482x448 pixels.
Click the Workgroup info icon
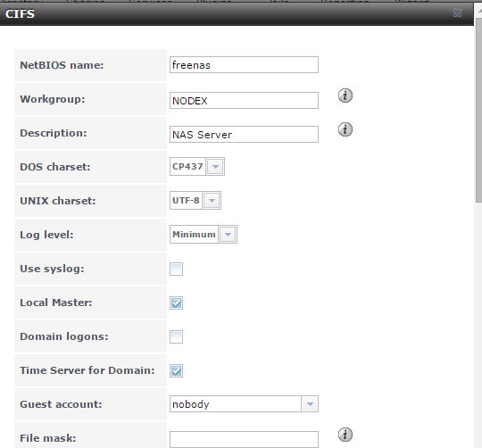[345, 95]
